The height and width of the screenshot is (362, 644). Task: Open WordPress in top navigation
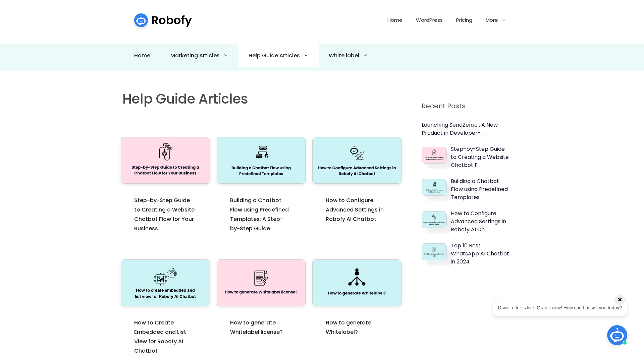pos(429,20)
